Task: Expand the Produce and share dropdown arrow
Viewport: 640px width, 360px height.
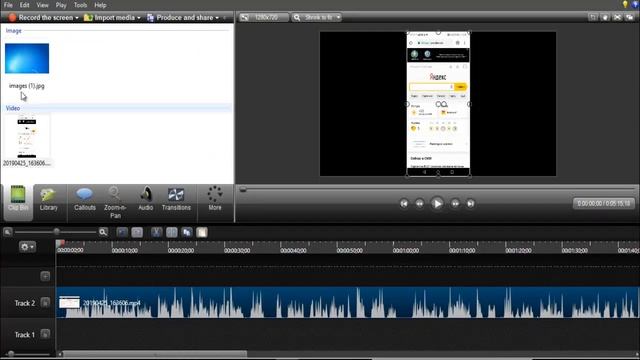Action: click(217, 18)
